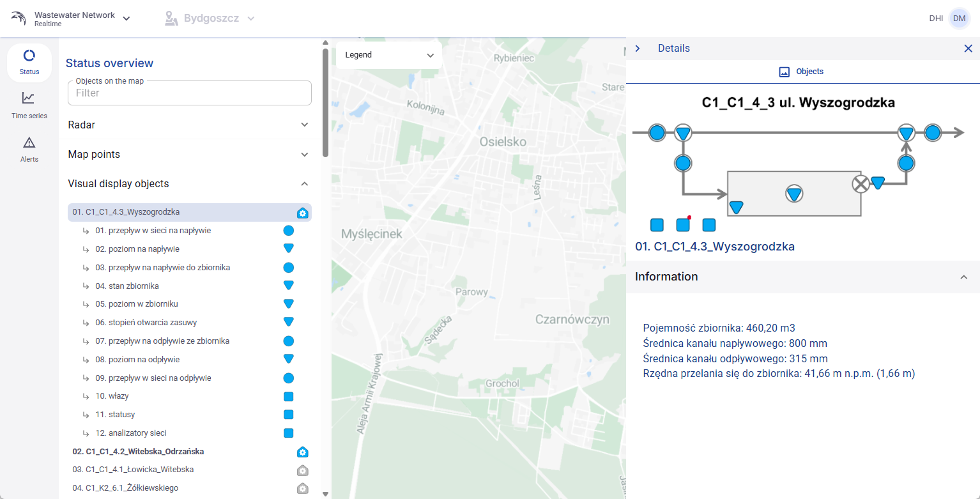The width and height of the screenshot is (980, 499).
Task: Click the Status overview heading
Action: pos(110,63)
